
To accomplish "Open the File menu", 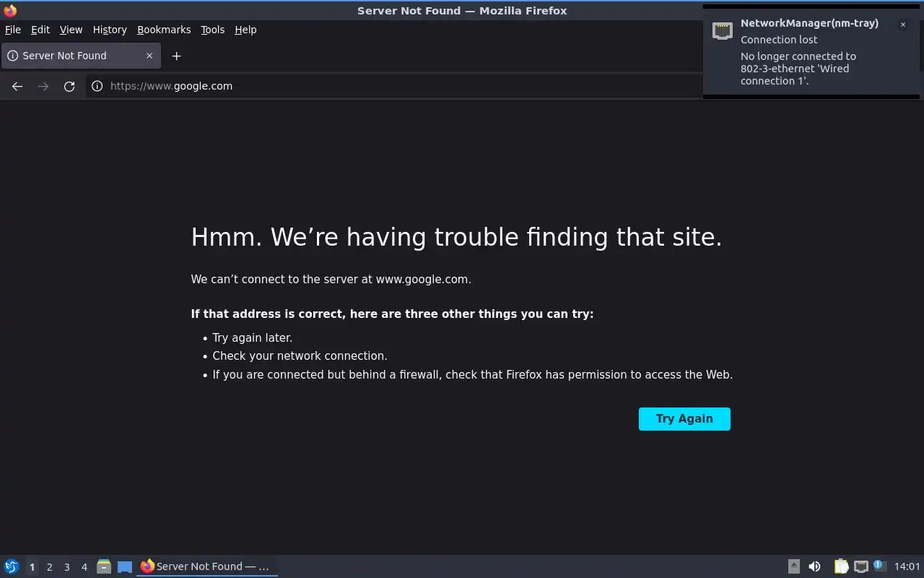I will click(x=13, y=30).
